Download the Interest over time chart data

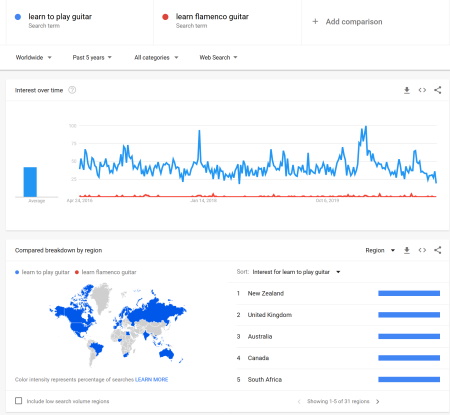coord(407,90)
